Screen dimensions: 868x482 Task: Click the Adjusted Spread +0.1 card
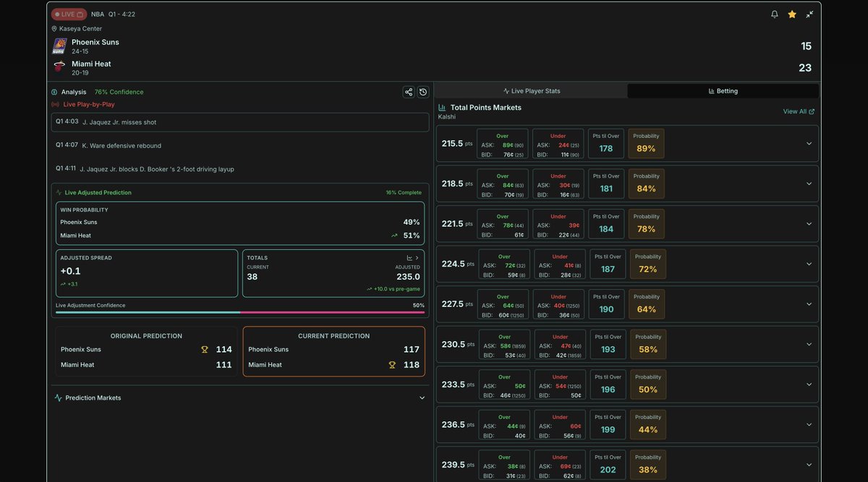(x=147, y=273)
